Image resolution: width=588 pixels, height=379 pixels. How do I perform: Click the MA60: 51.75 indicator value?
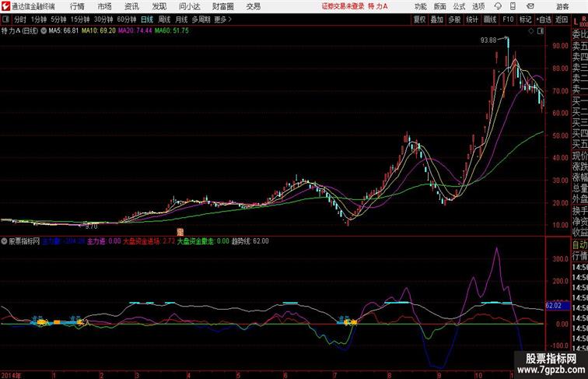click(x=172, y=31)
